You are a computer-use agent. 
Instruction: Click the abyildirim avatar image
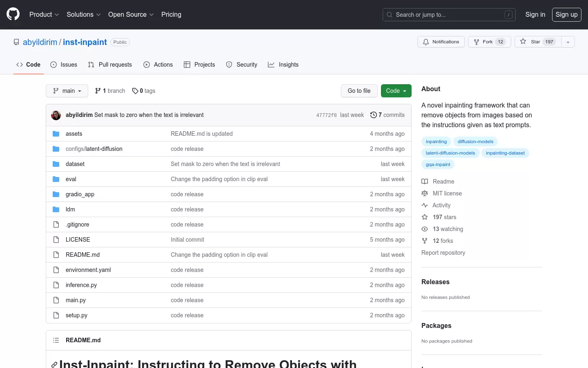pos(56,115)
